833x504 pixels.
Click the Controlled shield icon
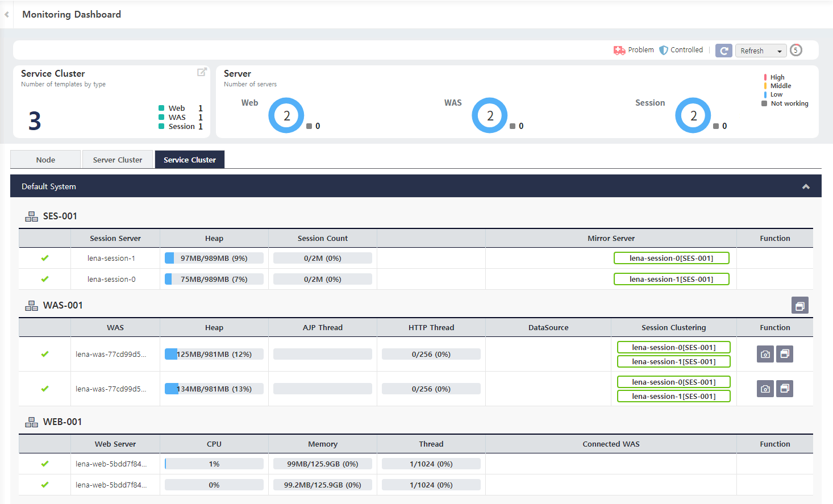pos(663,49)
